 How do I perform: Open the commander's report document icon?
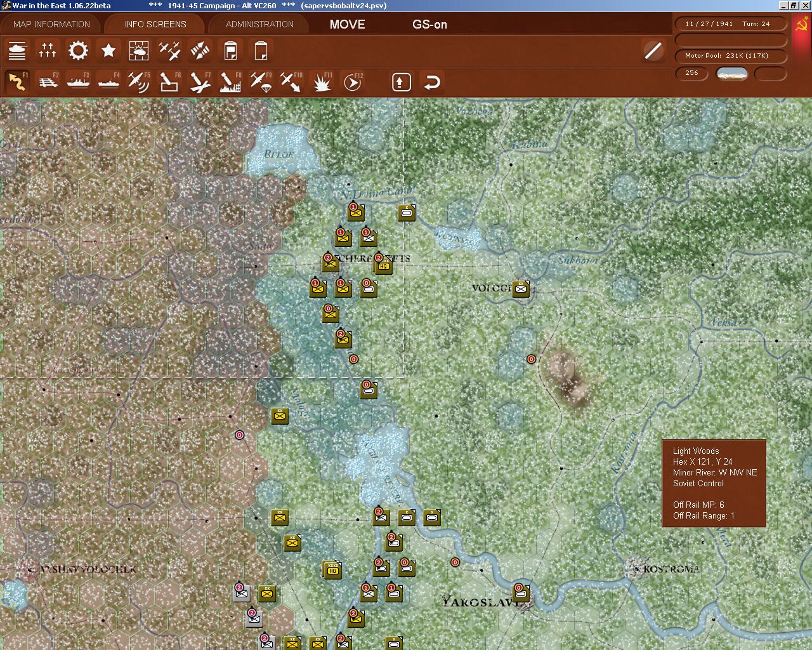pos(230,50)
